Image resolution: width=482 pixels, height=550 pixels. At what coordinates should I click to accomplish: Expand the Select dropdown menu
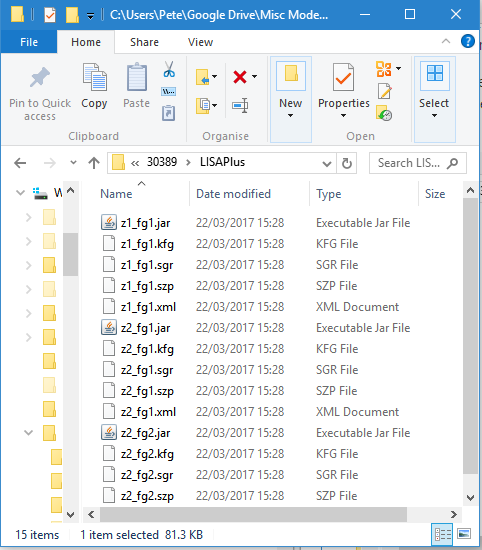click(434, 99)
